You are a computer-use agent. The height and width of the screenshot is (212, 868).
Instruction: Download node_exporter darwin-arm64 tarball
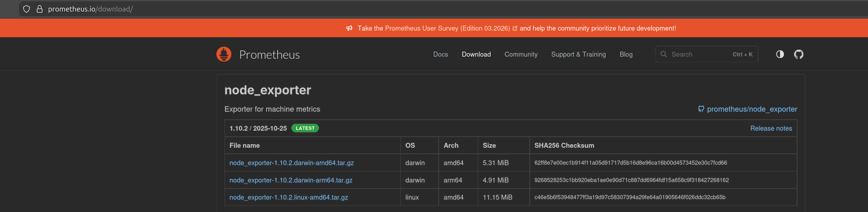pos(291,180)
